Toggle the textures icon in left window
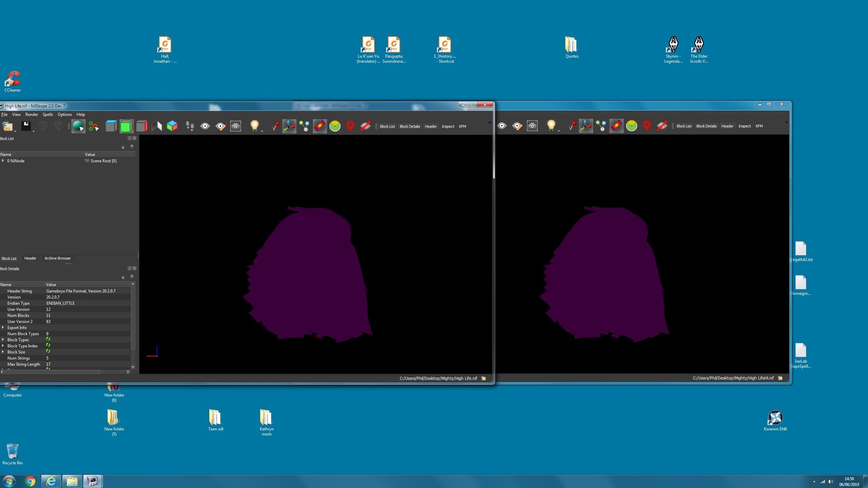Screen dimensions: 868x488 (320, 126)
